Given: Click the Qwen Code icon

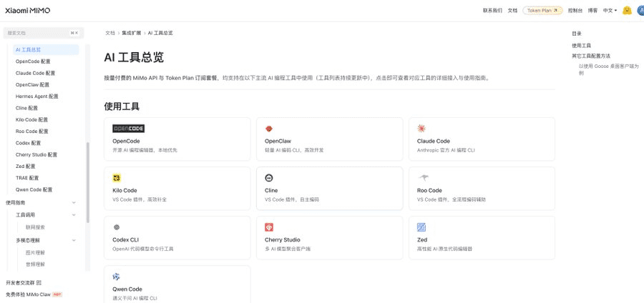Looking at the screenshot, I should coord(117,277).
